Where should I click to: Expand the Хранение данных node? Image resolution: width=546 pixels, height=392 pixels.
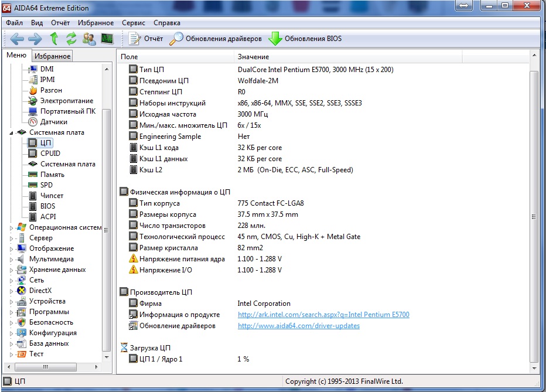click(x=11, y=270)
